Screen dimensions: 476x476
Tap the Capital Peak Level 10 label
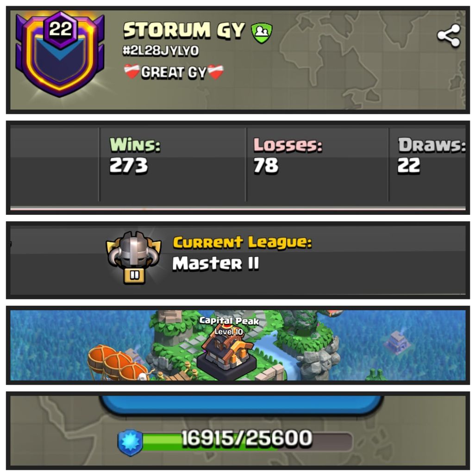pyautogui.click(x=229, y=326)
